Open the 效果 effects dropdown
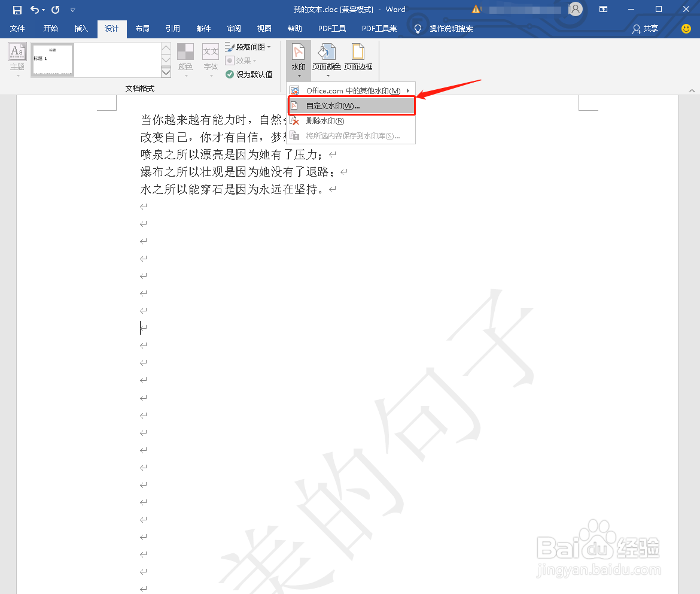The height and width of the screenshot is (594, 700). point(241,60)
